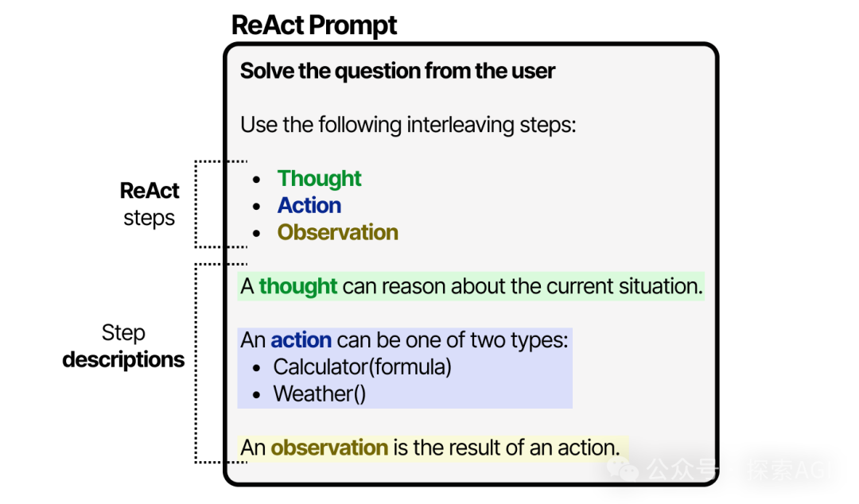
Task: Select the blue Action bullet item
Action: pos(309,205)
